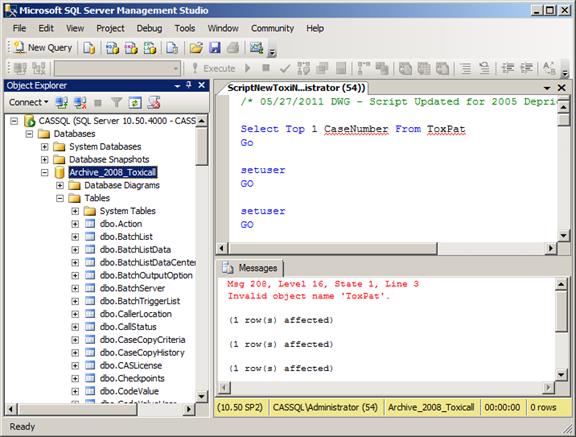Select the dbo.Checkpoints table
Screen dimensions: 576x437
(x=132, y=378)
